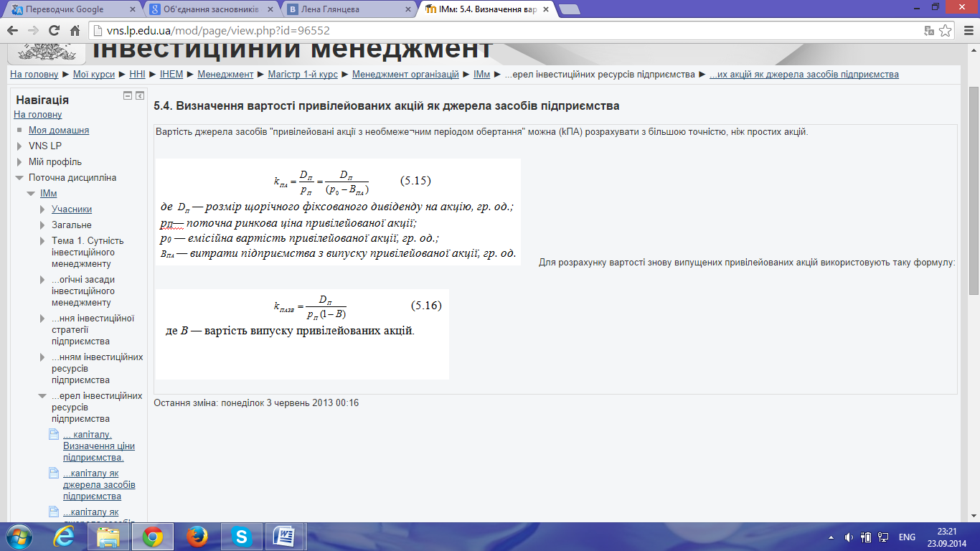
Task: Click the network tray icon
Action: pos(884,537)
